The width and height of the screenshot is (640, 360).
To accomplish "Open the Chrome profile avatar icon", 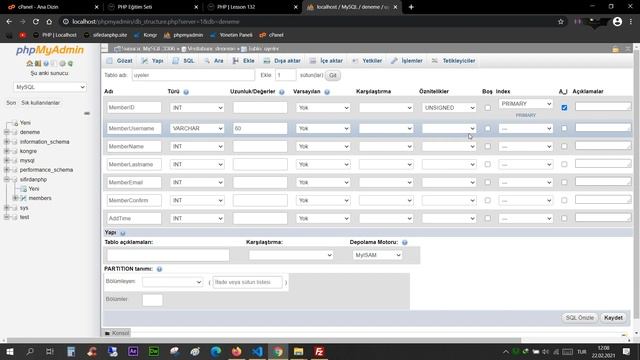I will coord(617,22).
